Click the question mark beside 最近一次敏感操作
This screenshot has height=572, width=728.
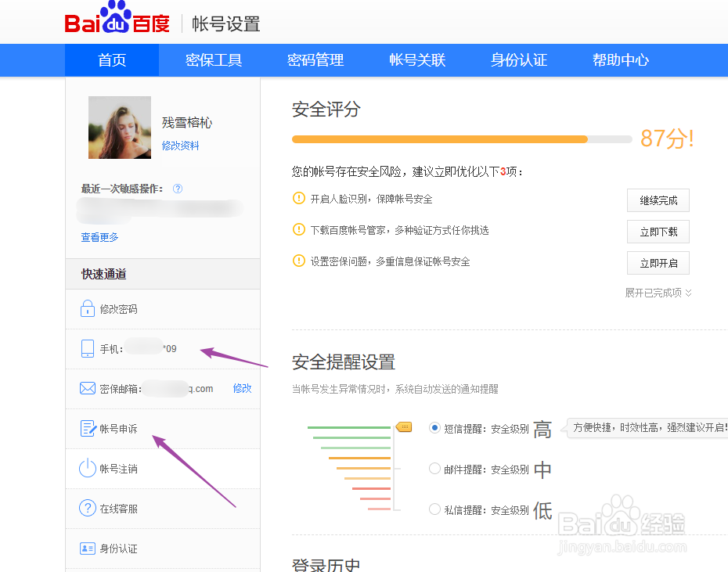pos(177,188)
